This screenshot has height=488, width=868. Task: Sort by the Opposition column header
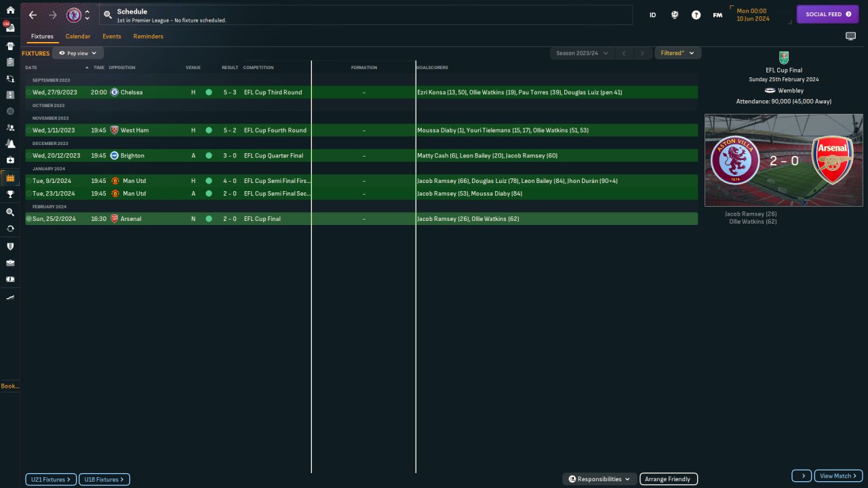122,68
